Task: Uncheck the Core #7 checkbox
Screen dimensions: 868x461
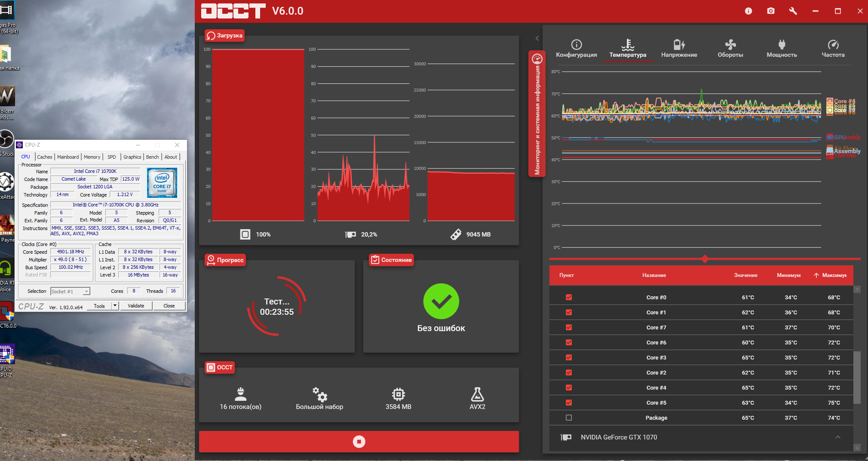Action: pos(569,327)
